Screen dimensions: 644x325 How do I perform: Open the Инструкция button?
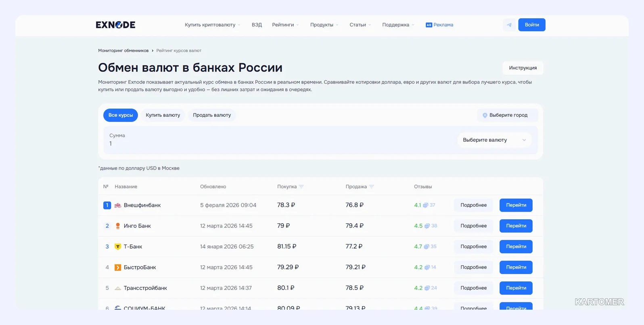[523, 68]
